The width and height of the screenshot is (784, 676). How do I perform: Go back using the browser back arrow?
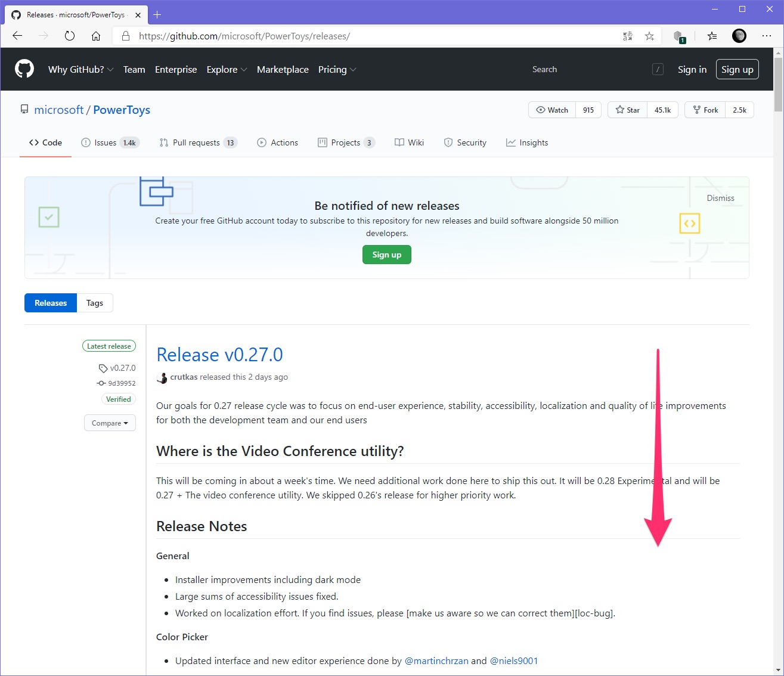tap(17, 36)
